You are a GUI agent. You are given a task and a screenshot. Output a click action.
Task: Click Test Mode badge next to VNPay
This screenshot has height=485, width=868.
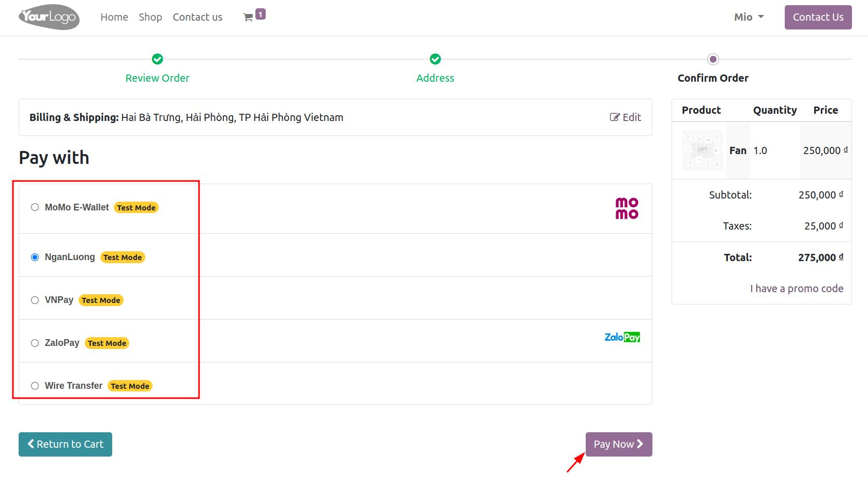(x=101, y=300)
